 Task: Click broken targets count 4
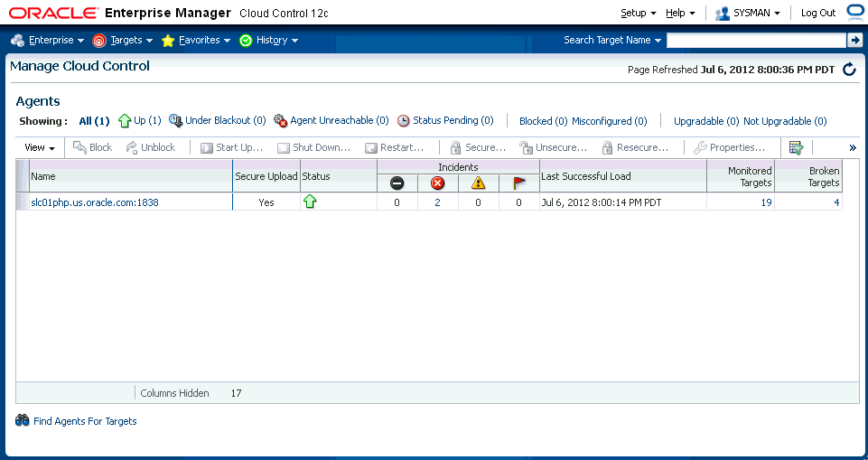click(836, 202)
